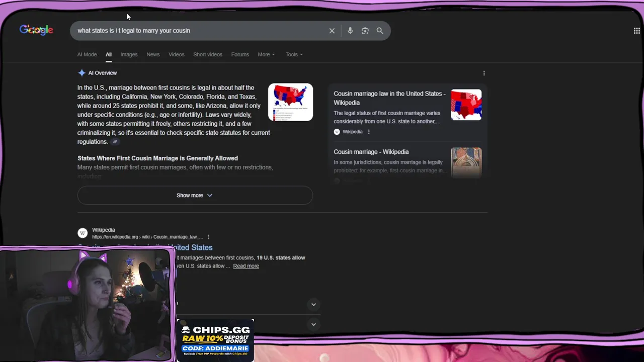Switch to Forums tab
The height and width of the screenshot is (362, 644).
tap(240, 54)
